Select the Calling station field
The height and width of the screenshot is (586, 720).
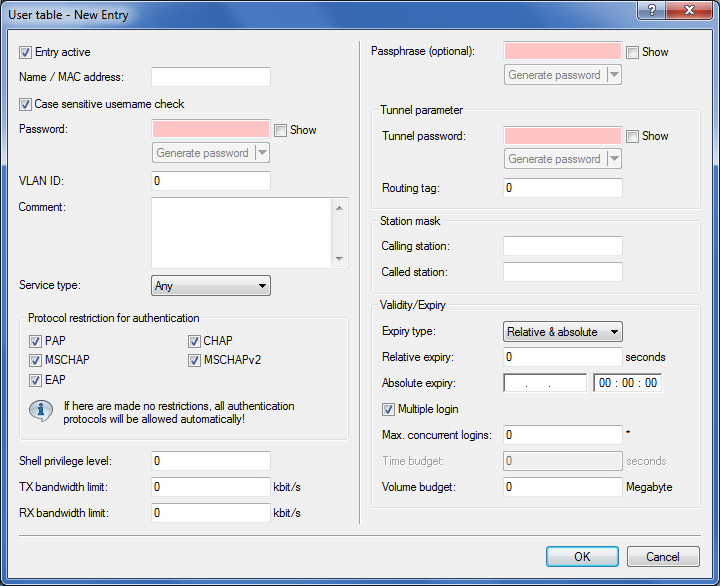coord(562,246)
